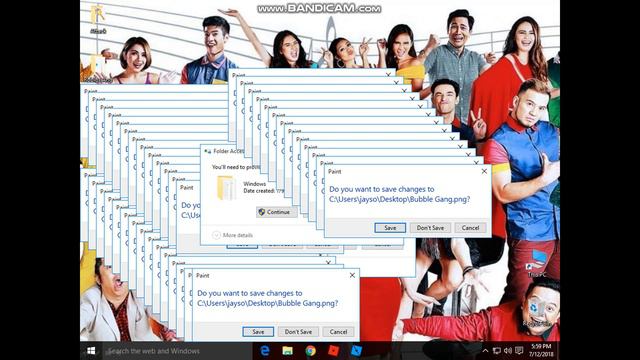Show hidden icons via the tray chevron

(485, 351)
